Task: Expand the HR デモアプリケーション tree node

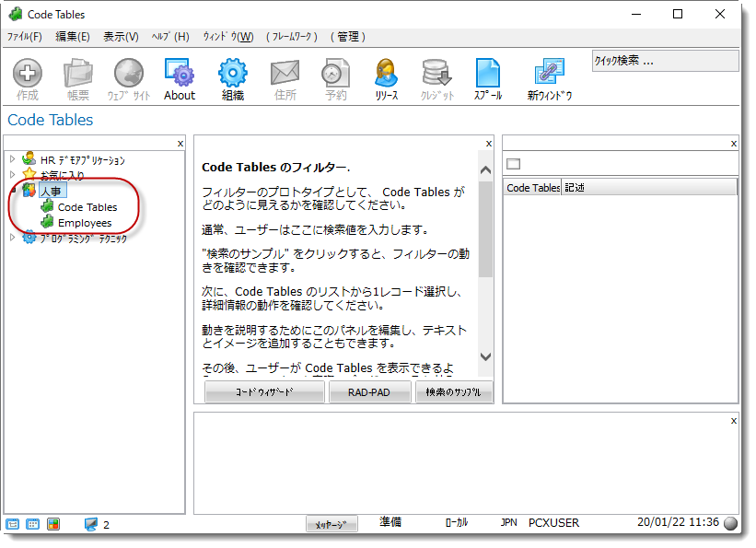Action: click(13, 158)
